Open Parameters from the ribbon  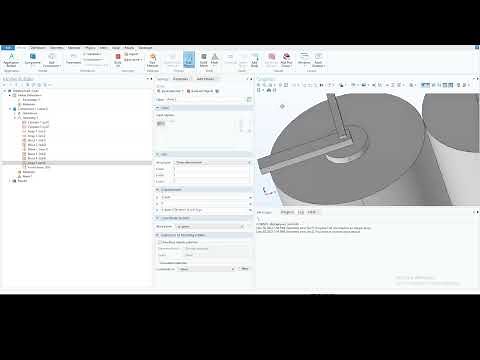73,59
